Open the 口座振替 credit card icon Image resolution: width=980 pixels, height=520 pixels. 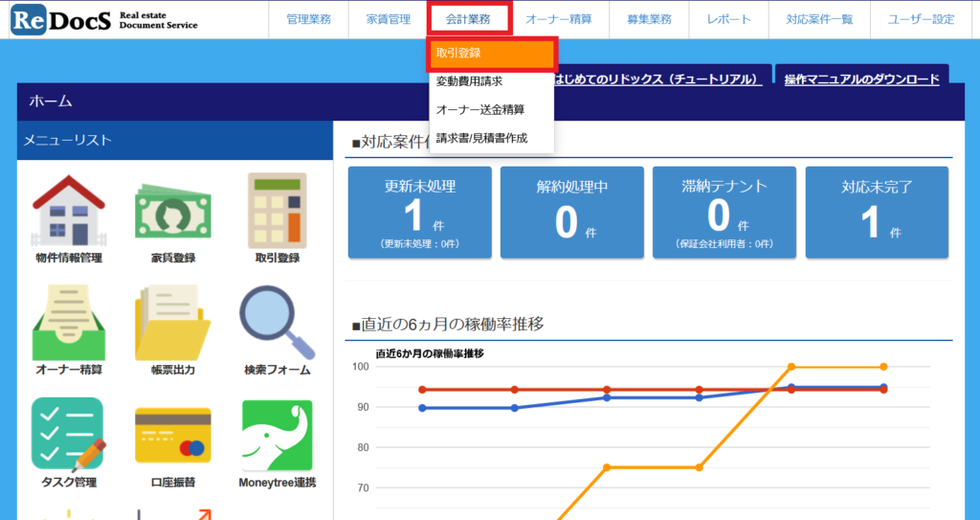coord(173,436)
